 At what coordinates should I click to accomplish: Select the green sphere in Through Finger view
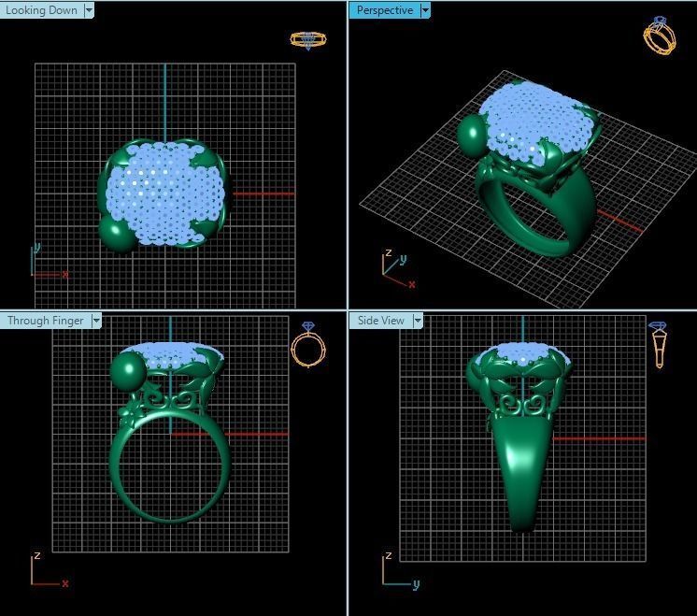[129, 371]
